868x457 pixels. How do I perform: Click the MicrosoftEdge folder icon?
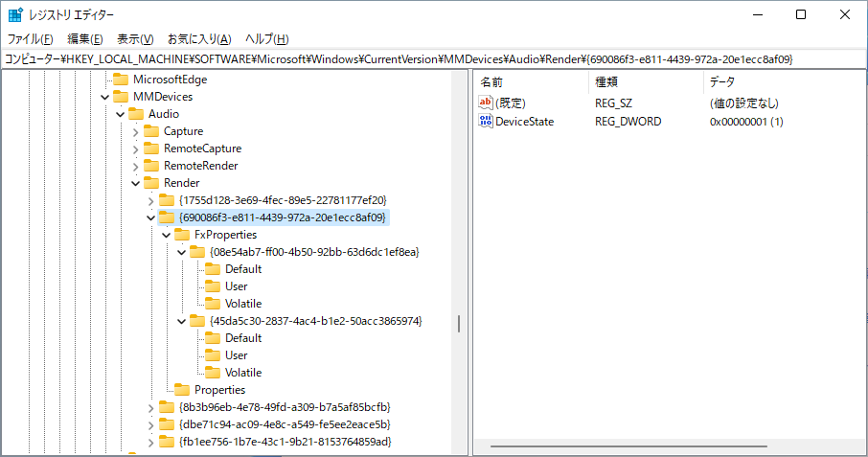tap(121, 80)
